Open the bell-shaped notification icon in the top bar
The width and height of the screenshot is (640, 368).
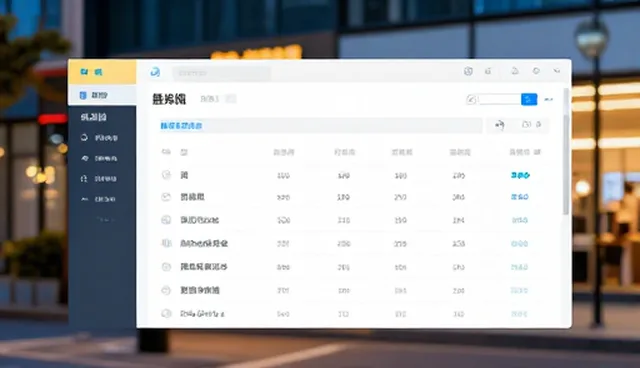(x=515, y=71)
